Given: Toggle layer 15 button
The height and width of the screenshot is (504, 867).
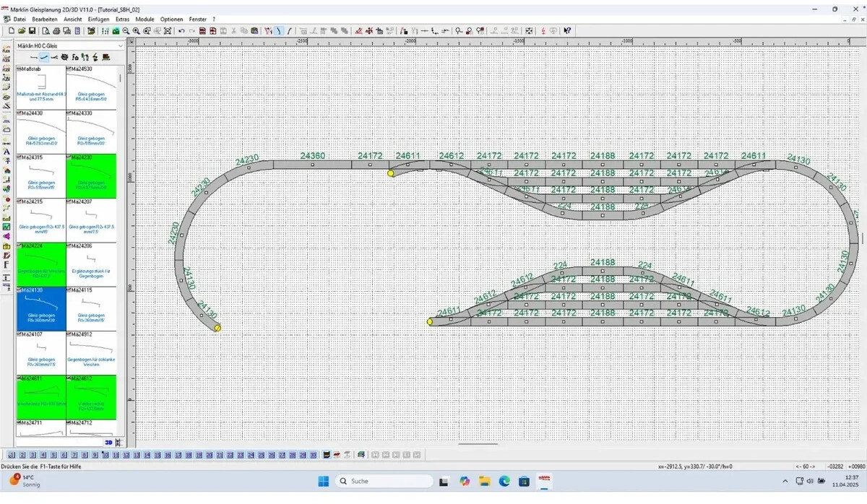Looking at the screenshot, I should [x=158, y=455].
